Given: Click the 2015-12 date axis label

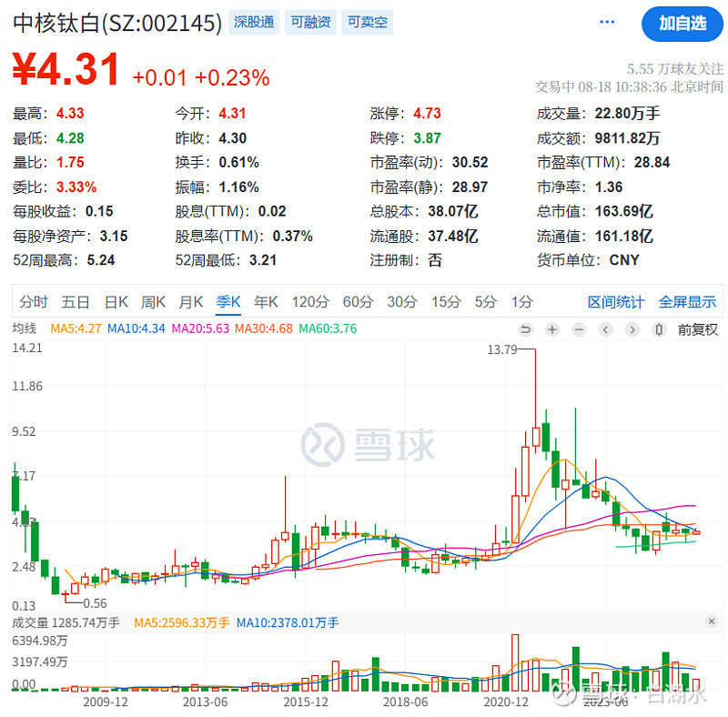Looking at the screenshot, I should (x=306, y=702).
